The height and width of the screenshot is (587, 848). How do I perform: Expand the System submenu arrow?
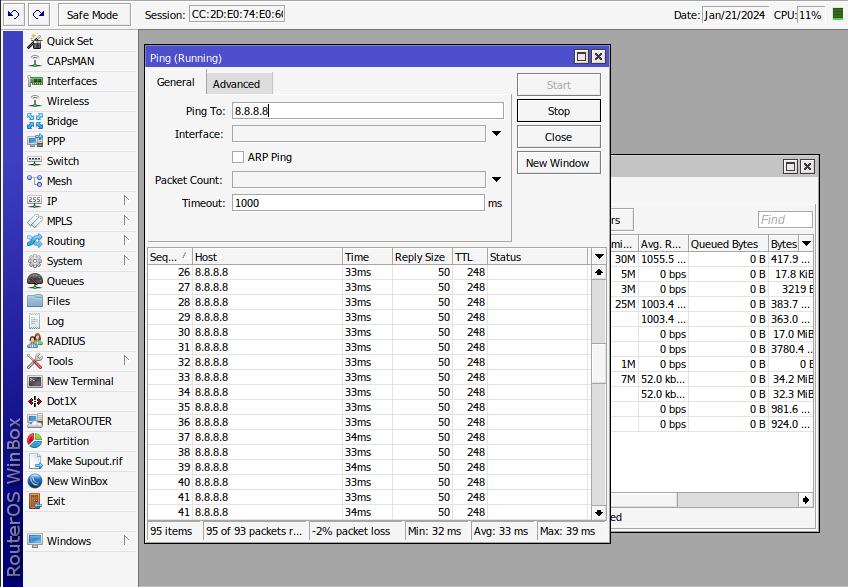[126, 260]
